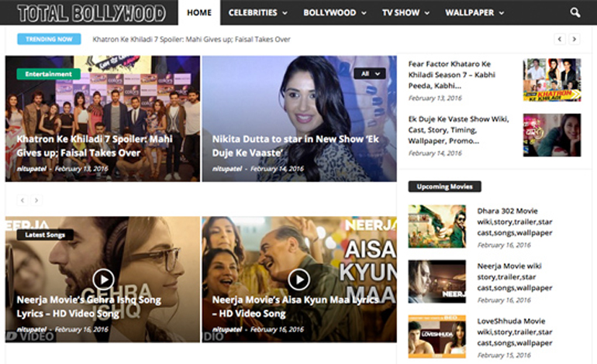The image size is (597, 364).
Task: Open LoveShhuda Movie wiki link
Action: pos(514,331)
